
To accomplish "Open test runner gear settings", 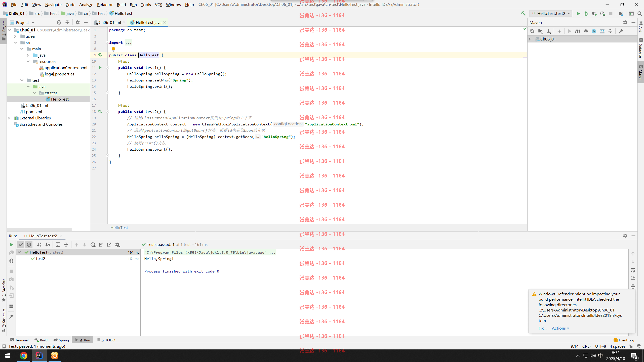I will pyautogui.click(x=117, y=245).
